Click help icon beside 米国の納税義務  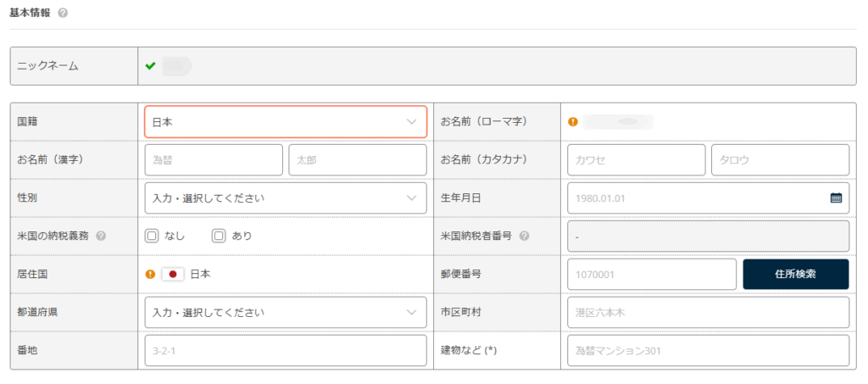click(101, 236)
